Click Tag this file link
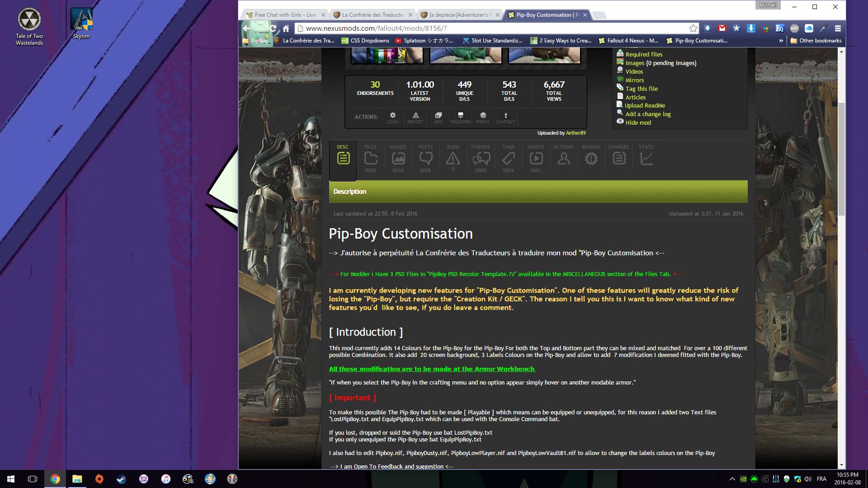 (x=642, y=89)
